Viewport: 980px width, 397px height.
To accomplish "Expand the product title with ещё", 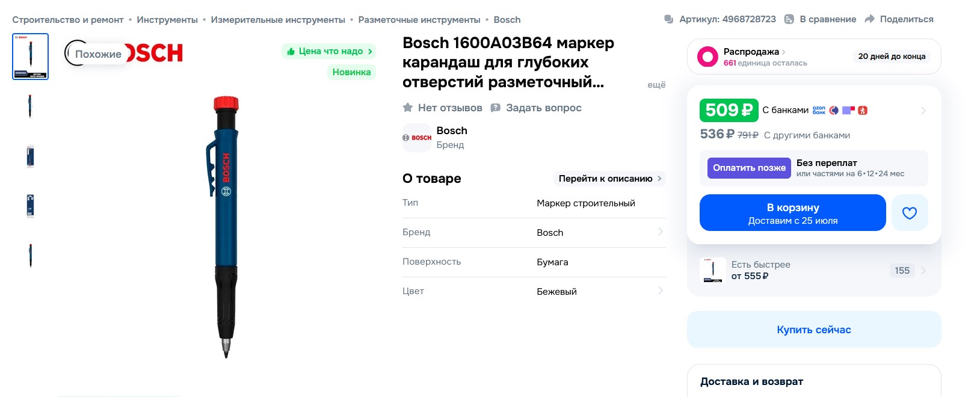I will 656,85.
